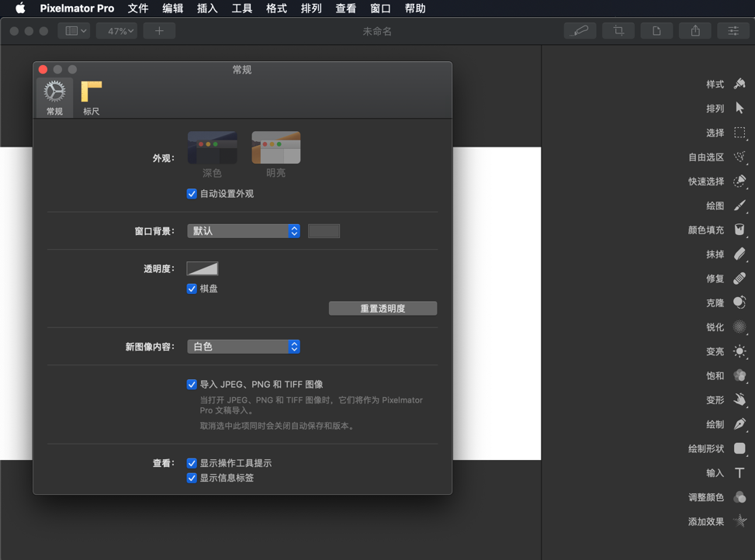Open the Apple menu
The width and height of the screenshot is (755, 560).
tap(20, 9)
